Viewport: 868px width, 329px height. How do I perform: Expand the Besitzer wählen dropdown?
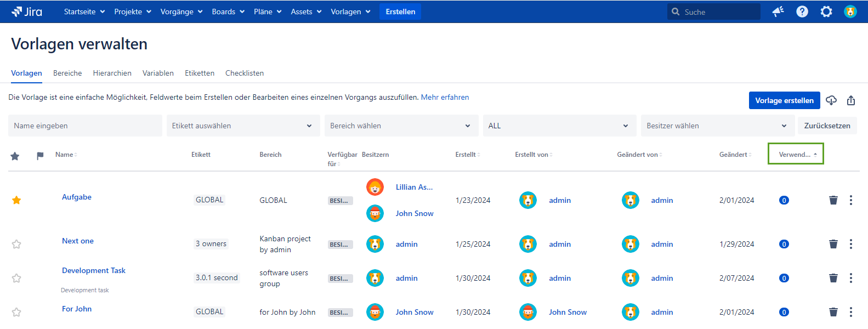coord(717,126)
